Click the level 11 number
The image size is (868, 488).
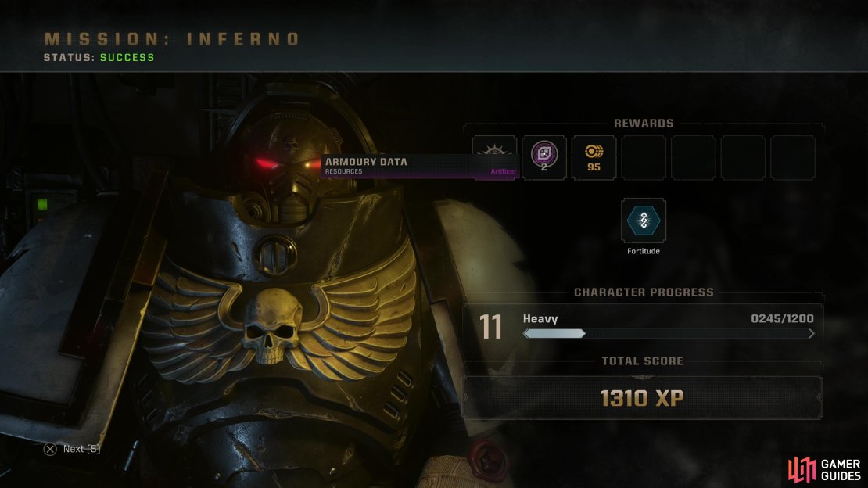pos(490,327)
